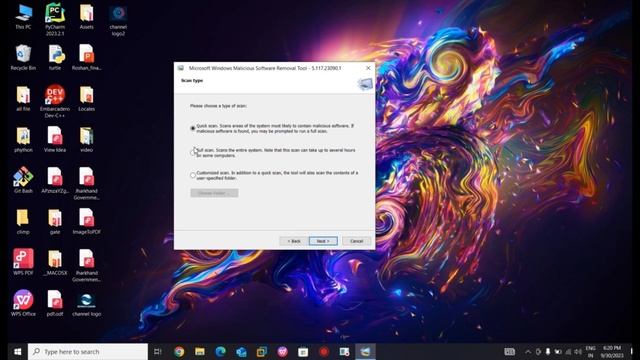The width and height of the screenshot is (640, 360).
Task: Open the channel logo image file
Action: [x=87, y=305]
